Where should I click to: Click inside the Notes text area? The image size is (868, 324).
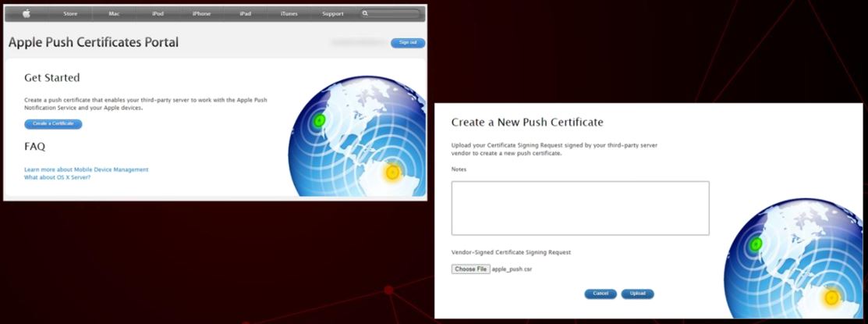pos(579,208)
